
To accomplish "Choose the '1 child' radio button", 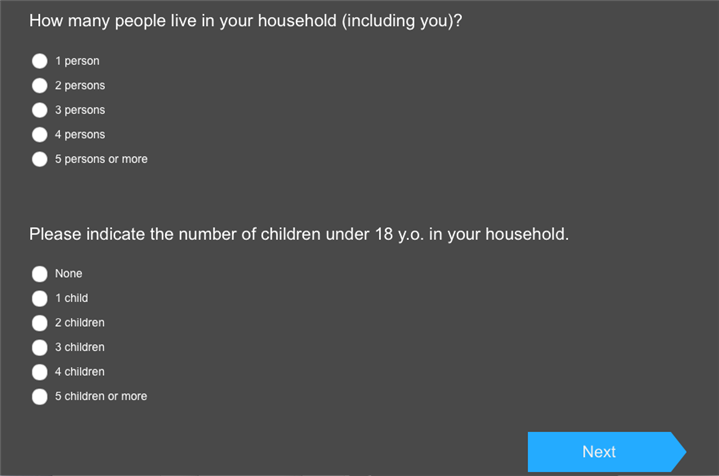I will tap(40, 298).
